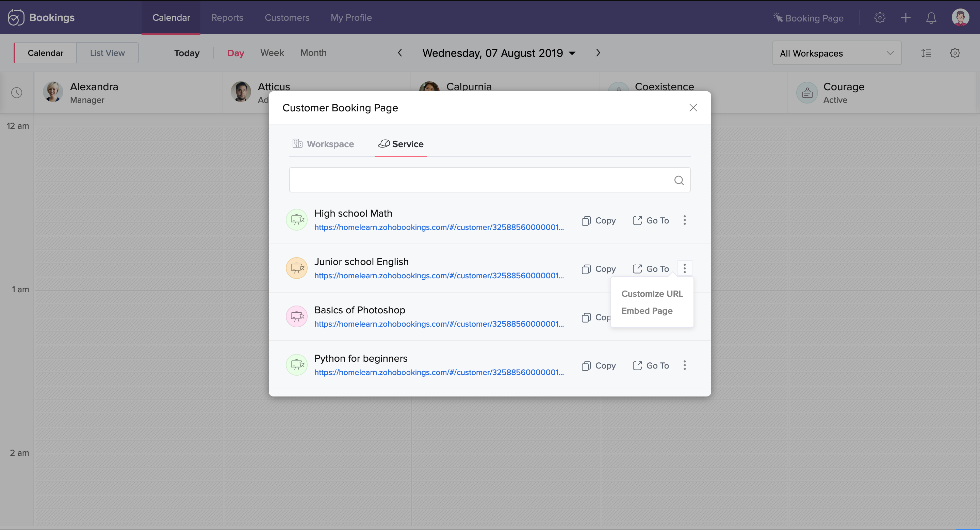Switch to List View toggle

pyautogui.click(x=107, y=53)
